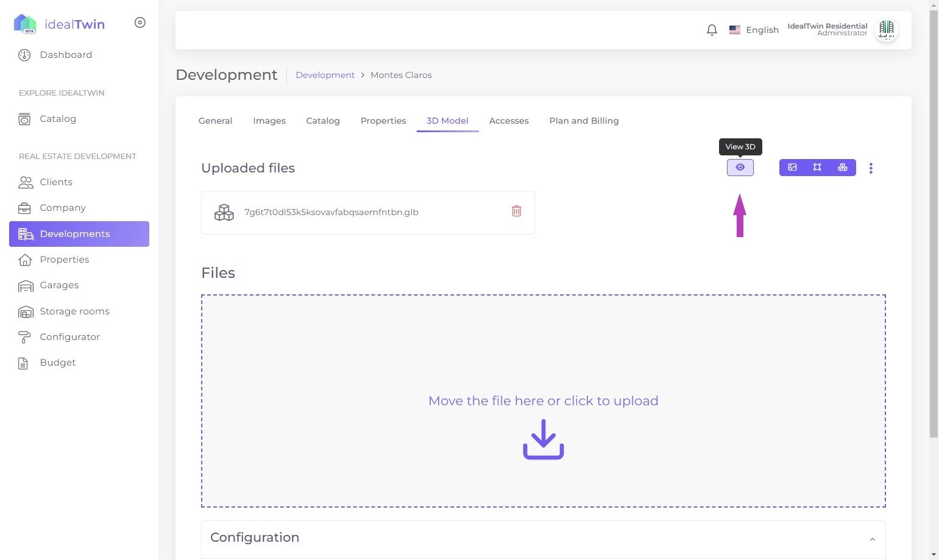Collapse the Configuration section chevron
Screen dimensions: 939x560
[x=872, y=539]
